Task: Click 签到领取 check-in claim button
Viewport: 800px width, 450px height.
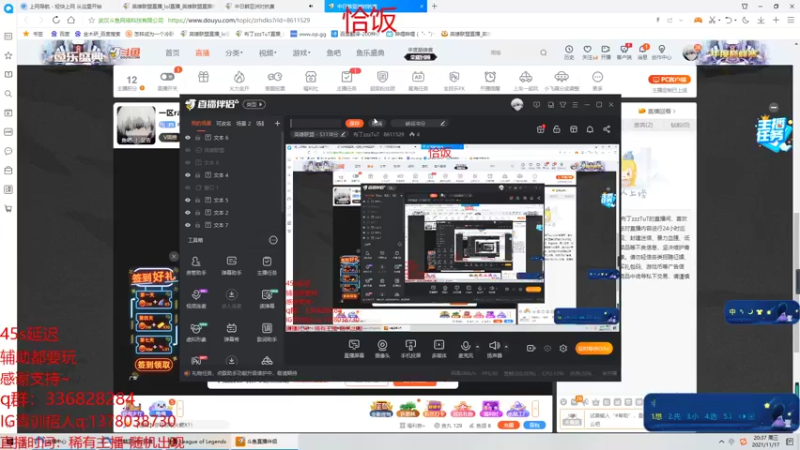Action: (153, 365)
